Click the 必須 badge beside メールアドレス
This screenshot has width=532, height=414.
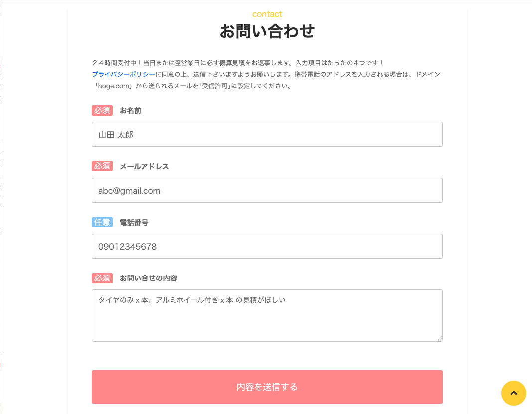tap(102, 166)
